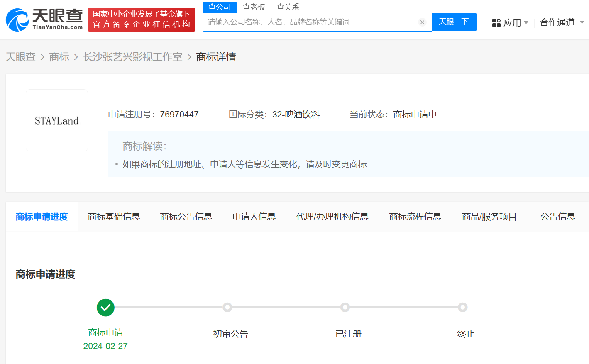Image resolution: width=589 pixels, height=364 pixels.
Task: Expand the 合作通道 dropdown arrow
Action: tap(582, 22)
